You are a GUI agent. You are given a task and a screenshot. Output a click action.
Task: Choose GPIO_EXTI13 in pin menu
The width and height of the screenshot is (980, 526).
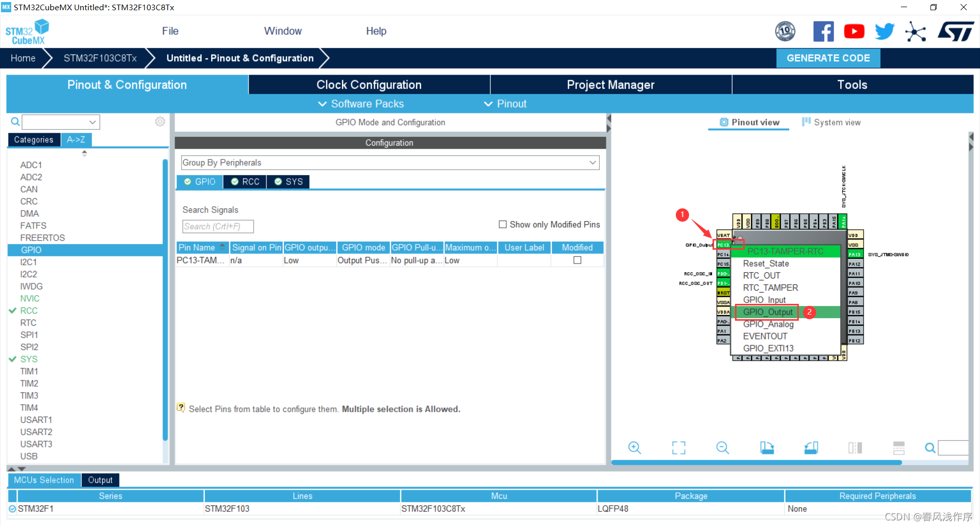[768, 348]
